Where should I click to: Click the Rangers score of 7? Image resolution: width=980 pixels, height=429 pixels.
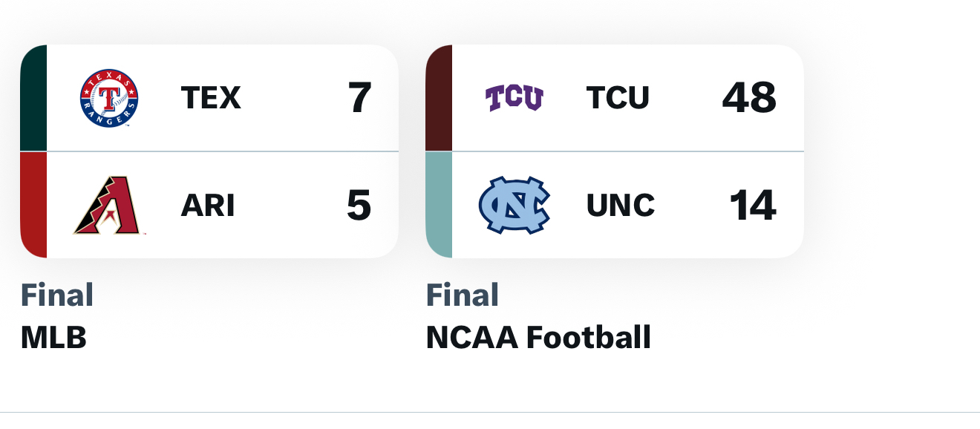coord(359,98)
